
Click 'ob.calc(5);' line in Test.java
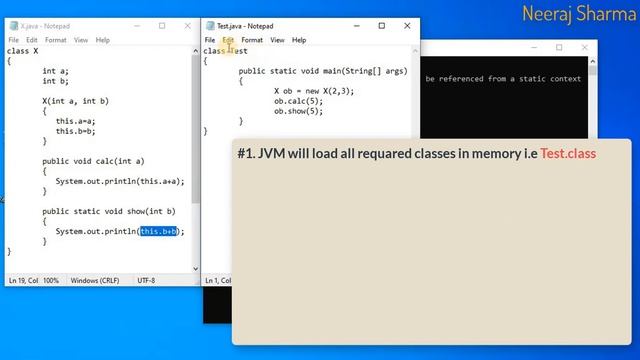pos(298,101)
